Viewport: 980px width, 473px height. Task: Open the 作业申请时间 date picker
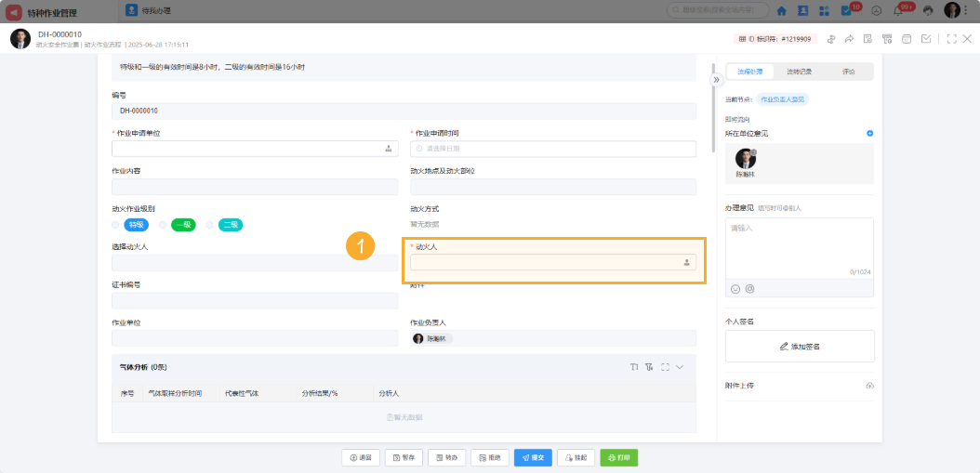coord(552,149)
